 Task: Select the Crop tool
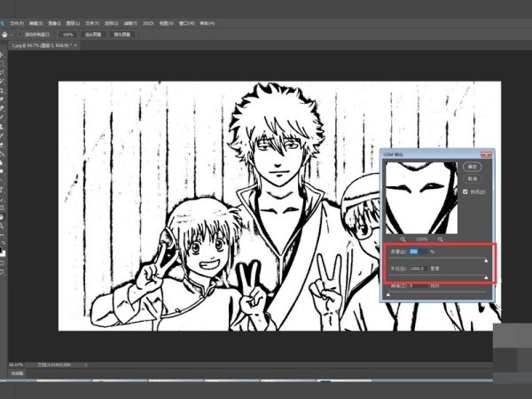pos(4,90)
